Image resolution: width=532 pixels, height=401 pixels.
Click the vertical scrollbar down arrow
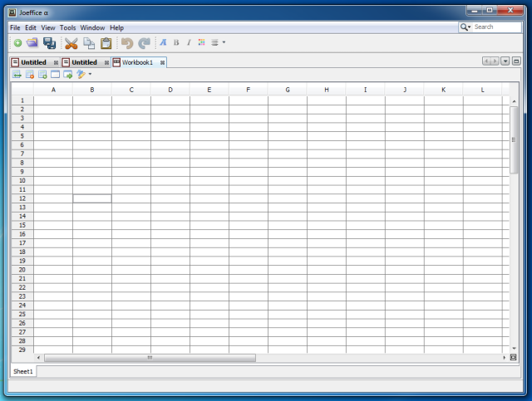[514, 348]
